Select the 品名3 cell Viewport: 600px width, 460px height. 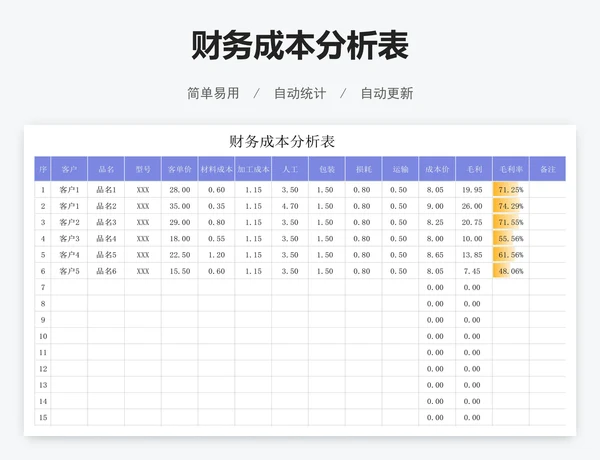106,222
